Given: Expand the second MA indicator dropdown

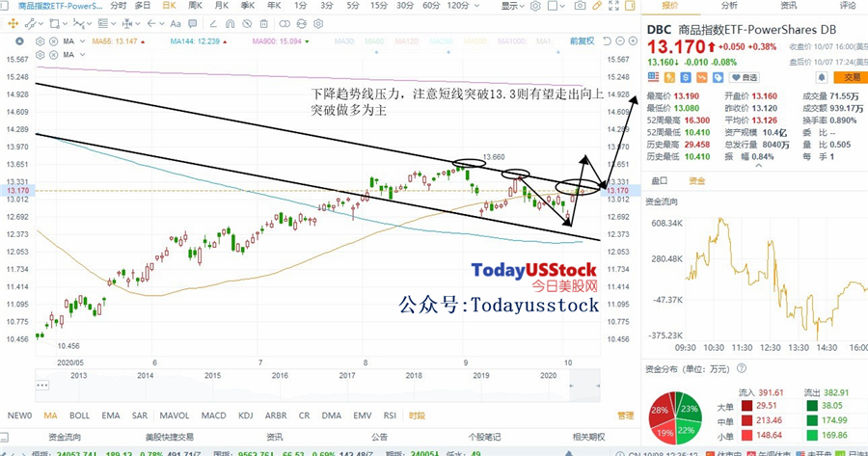Looking at the screenshot, I should coord(83,55).
